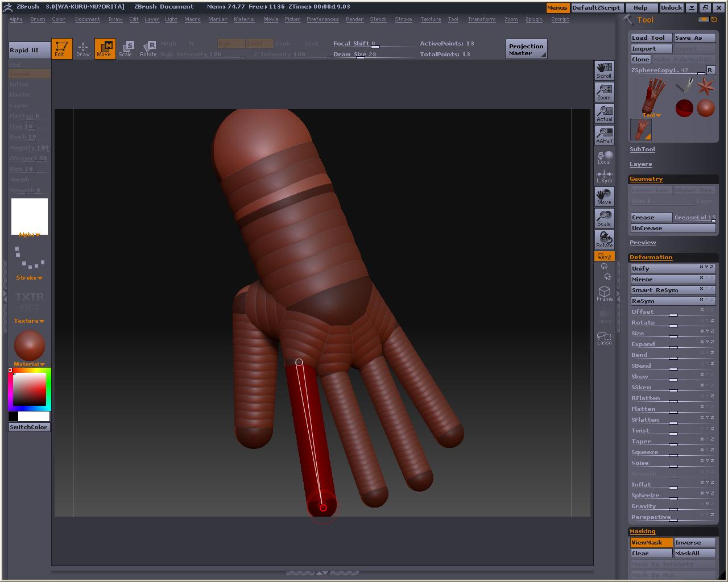This screenshot has height=582, width=728.
Task: Click the Import button
Action: coord(651,48)
